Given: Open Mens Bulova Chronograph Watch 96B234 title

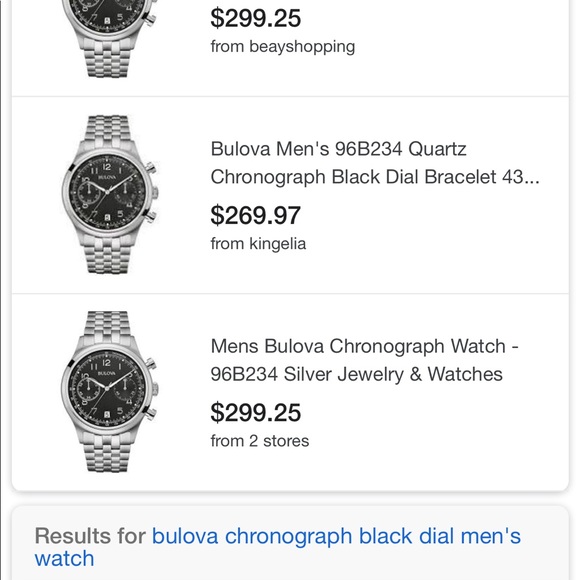Looking at the screenshot, I should pyautogui.click(x=364, y=360).
